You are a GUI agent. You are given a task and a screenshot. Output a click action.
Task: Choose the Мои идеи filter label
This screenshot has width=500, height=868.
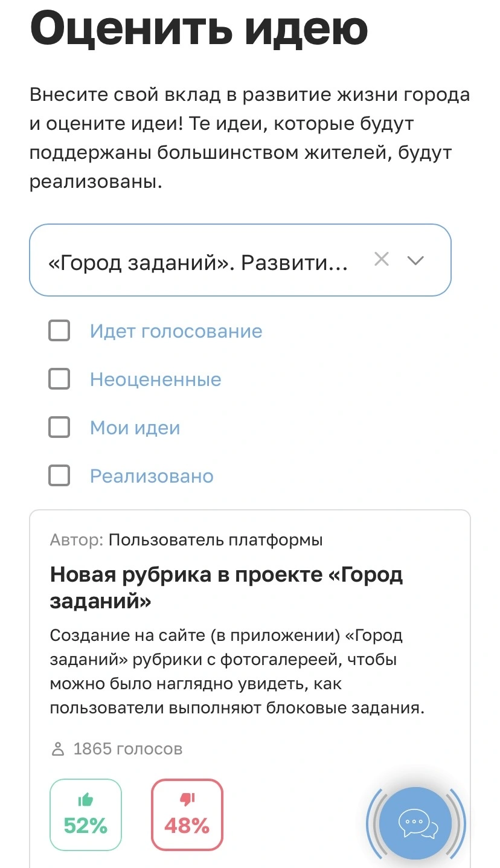pyautogui.click(x=135, y=428)
